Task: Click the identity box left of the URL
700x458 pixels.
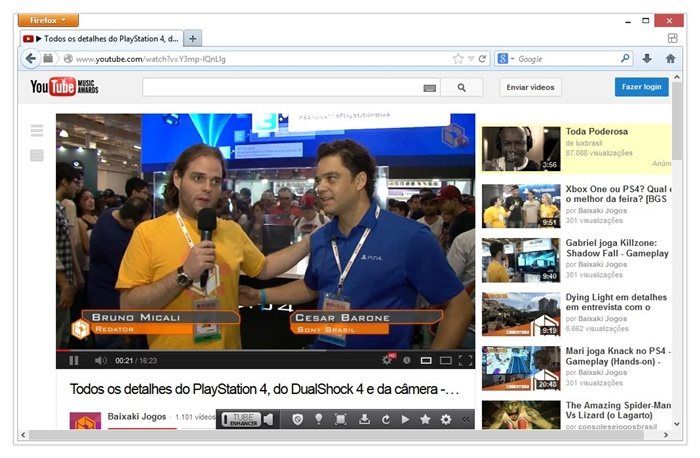Action: point(68,59)
